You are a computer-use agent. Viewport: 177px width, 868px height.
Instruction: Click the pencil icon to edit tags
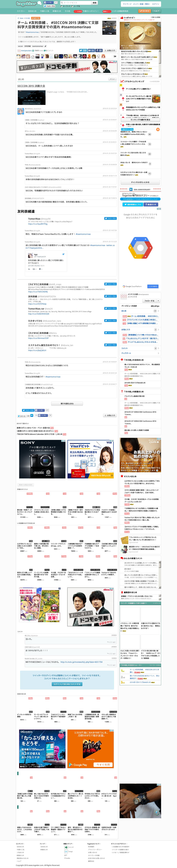45,46
